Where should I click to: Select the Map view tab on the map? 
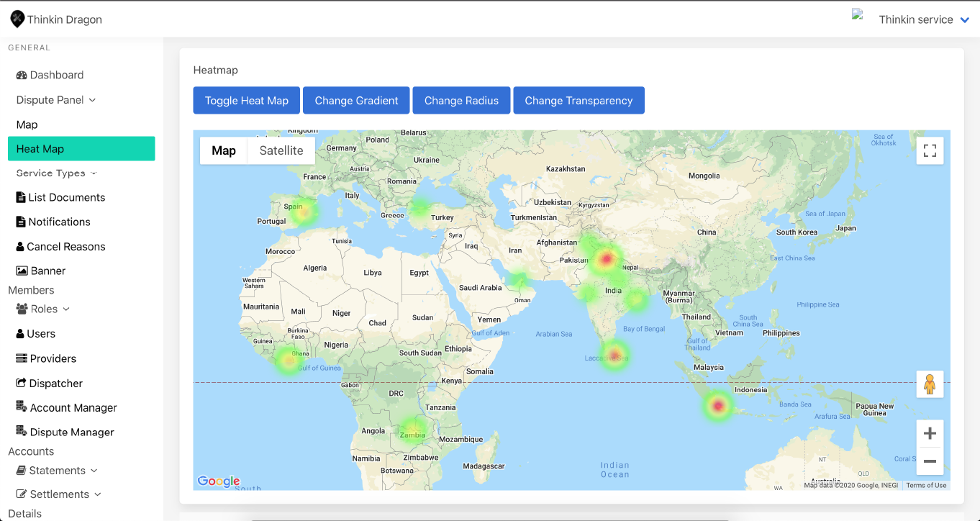tap(224, 150)
